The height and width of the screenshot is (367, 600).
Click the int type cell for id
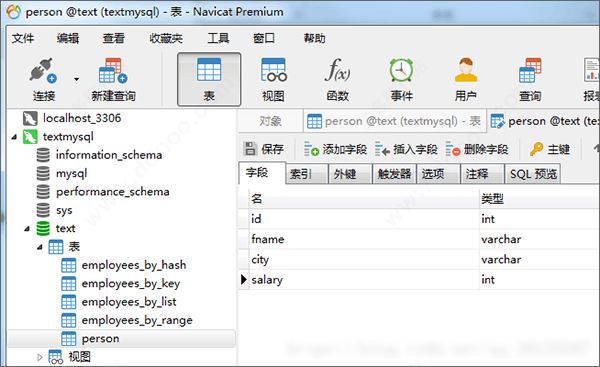point(540,219)
